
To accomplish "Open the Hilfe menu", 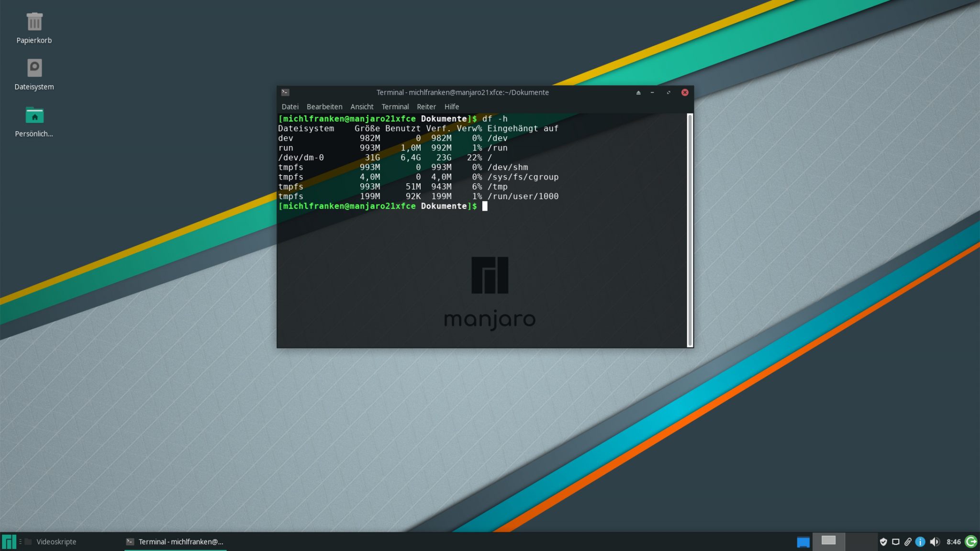I will click(451, 107).
